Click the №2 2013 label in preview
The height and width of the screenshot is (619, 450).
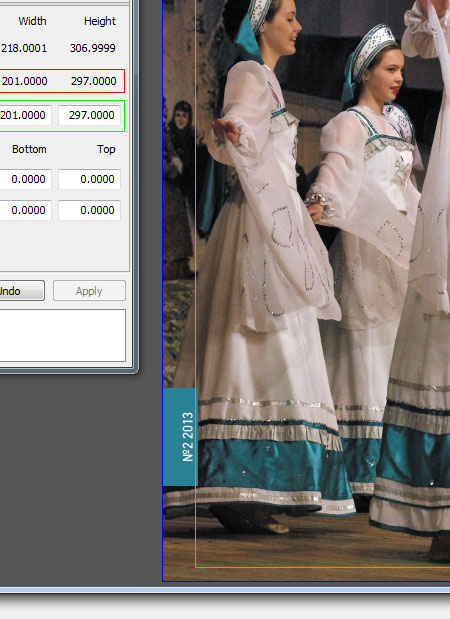point(188,437)
